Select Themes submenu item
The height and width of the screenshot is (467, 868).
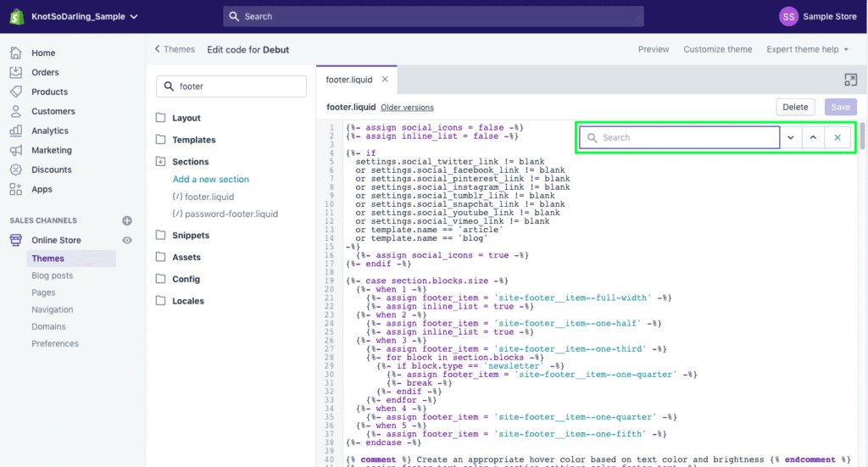71,259
